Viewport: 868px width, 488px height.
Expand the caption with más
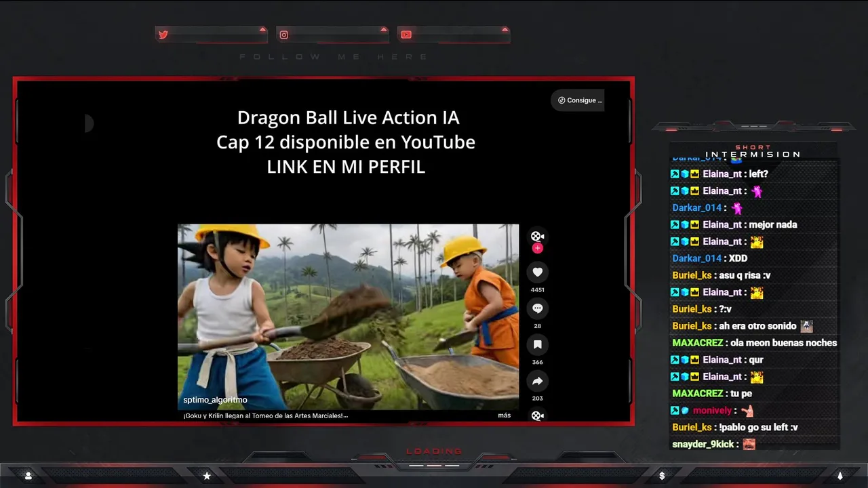504,415
